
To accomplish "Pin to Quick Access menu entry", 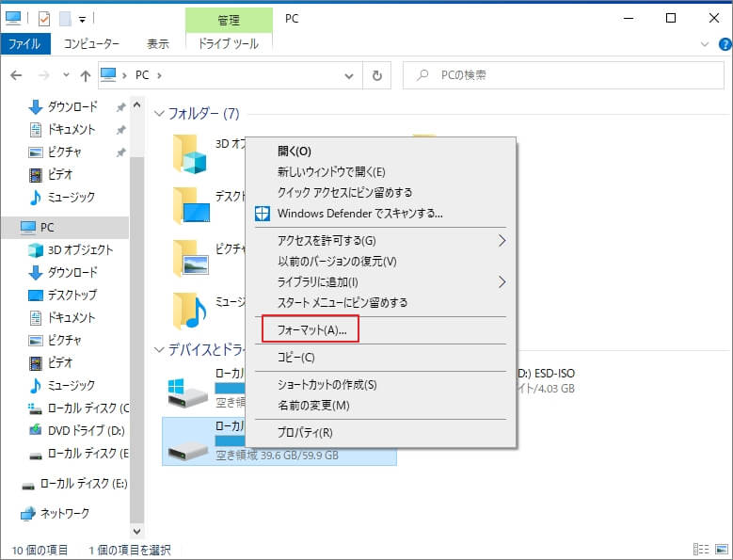I will 344,193.
